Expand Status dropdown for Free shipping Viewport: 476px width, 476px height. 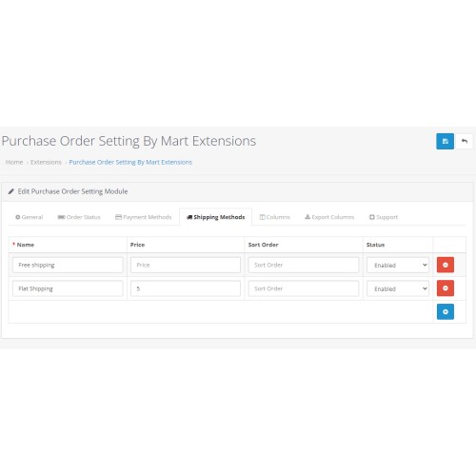pyautogui.click(x=398, y=265)
